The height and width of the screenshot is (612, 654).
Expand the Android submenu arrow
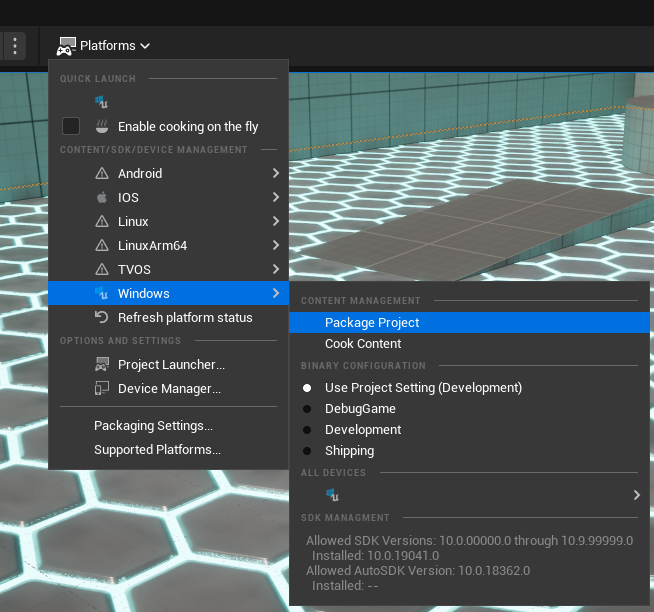click(276, 173)
